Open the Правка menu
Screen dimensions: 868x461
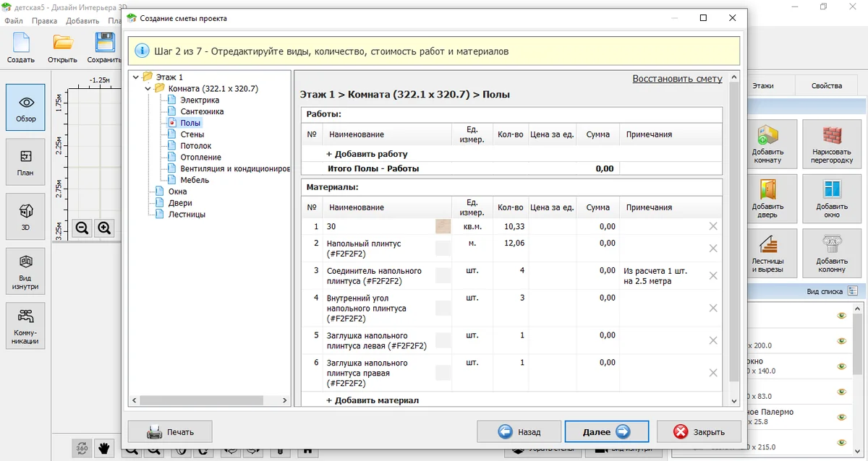click(x=45, y=21)
